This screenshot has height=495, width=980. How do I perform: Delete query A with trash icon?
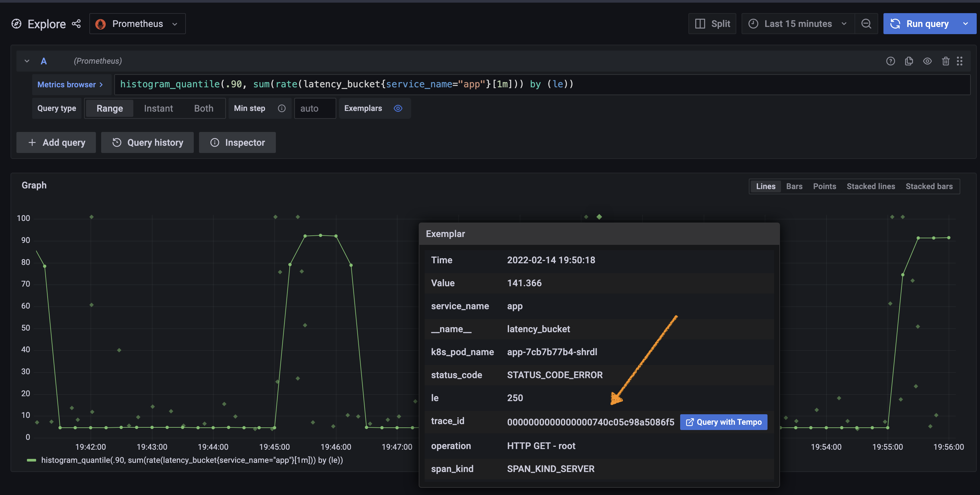946,61
